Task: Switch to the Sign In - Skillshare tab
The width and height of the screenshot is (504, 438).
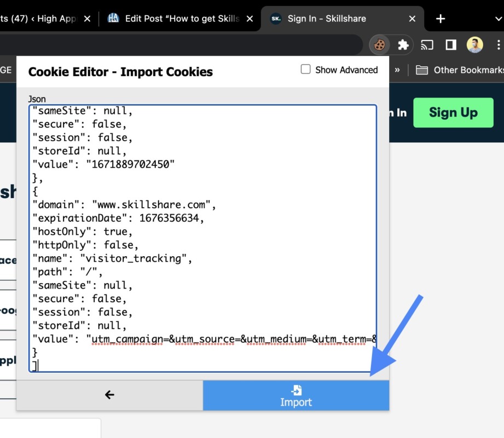Action: tap(343, 19)
